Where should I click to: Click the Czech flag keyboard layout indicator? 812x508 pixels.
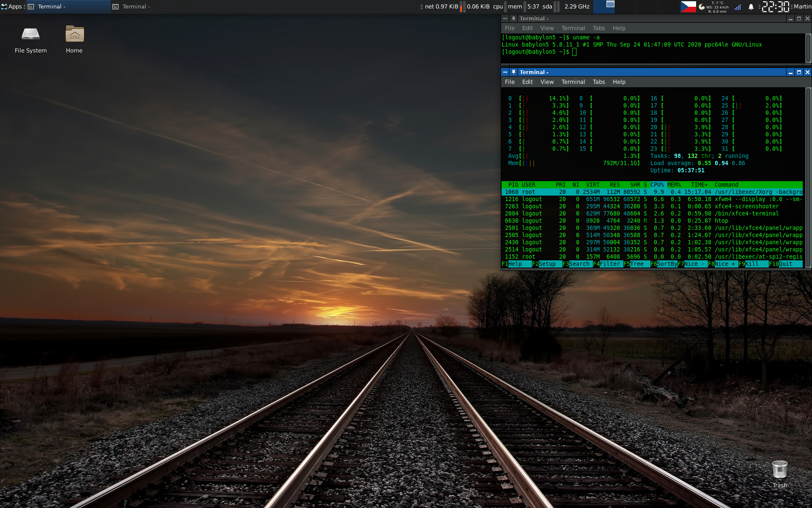pyautogui.click(x=688, y=7)
